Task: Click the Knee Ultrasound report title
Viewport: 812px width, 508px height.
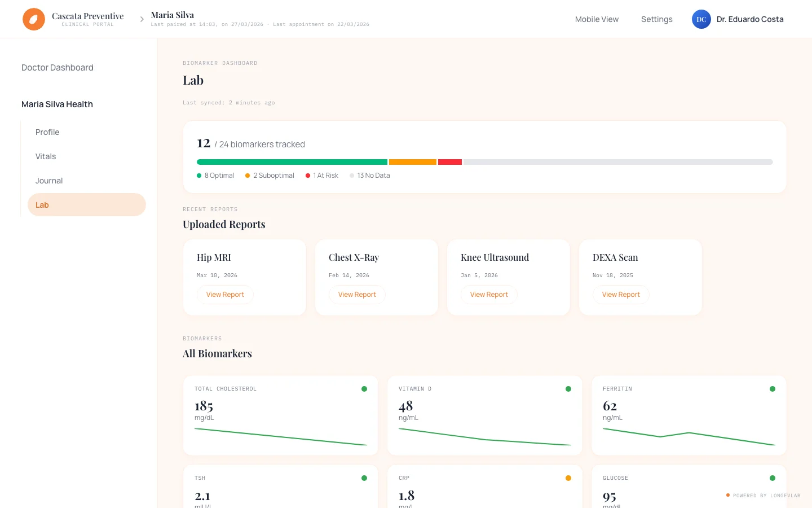Action: click(x=495, y=257)
